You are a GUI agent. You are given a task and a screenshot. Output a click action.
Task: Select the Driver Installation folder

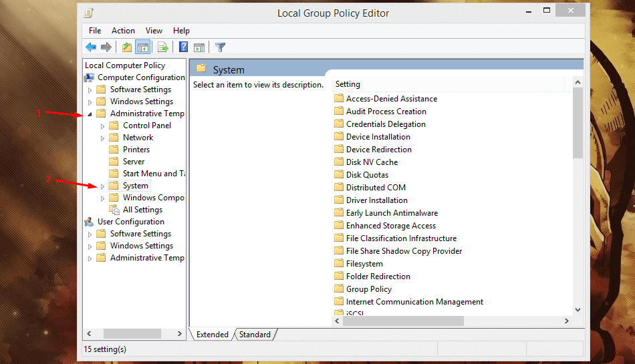376,200
